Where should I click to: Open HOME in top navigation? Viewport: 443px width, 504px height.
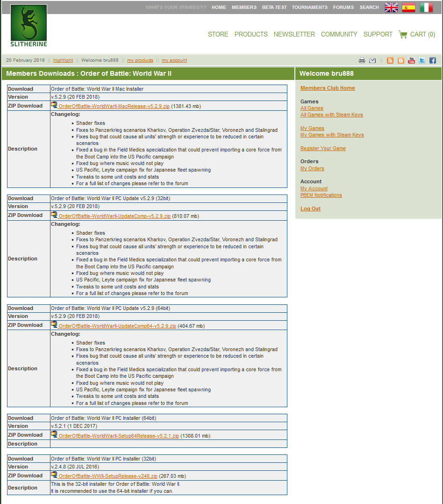219,7
